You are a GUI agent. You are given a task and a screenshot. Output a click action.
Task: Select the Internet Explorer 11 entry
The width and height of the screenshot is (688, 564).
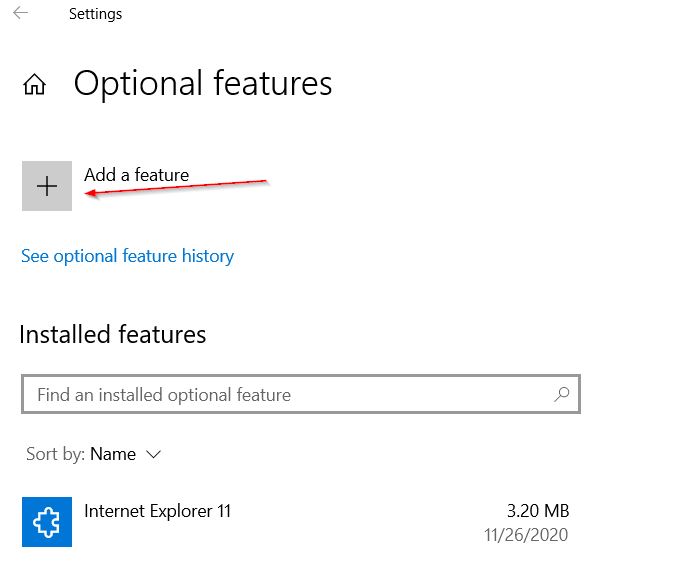[x=295, y=522]
